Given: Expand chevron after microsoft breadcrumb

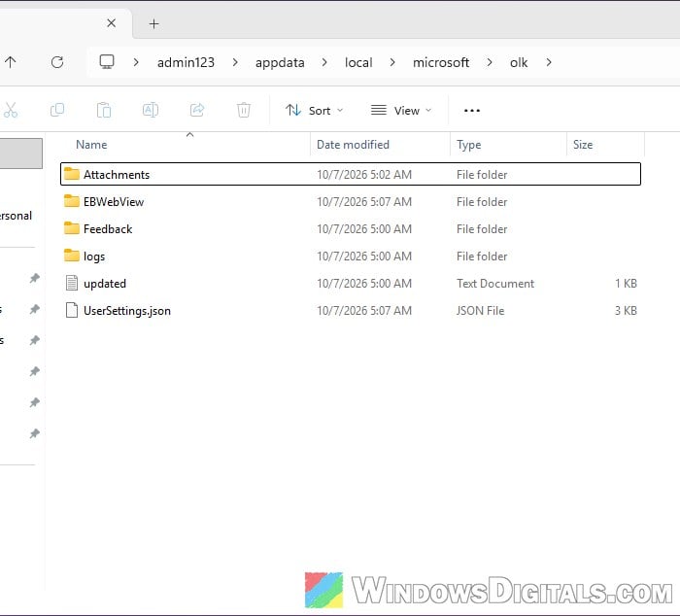Looking at the screenshot, I should [490, 62].
